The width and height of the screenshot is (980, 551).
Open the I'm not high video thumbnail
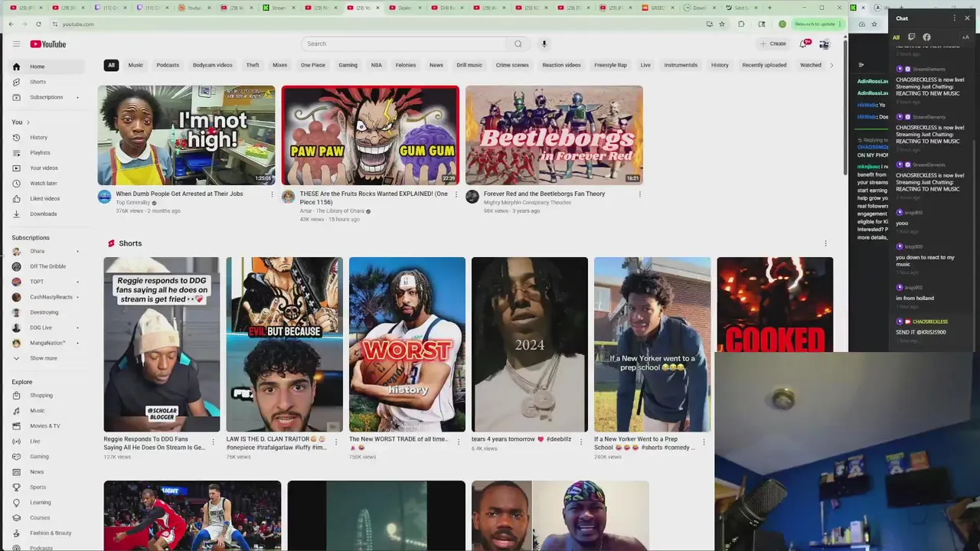[x=186, y=135]
